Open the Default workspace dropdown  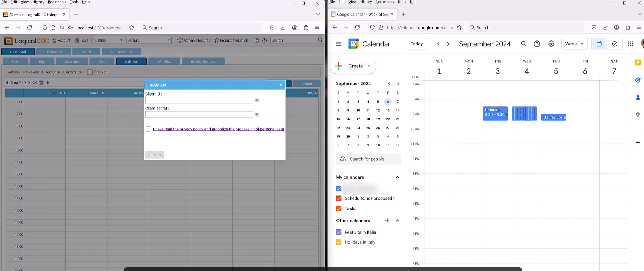[149, 40]
